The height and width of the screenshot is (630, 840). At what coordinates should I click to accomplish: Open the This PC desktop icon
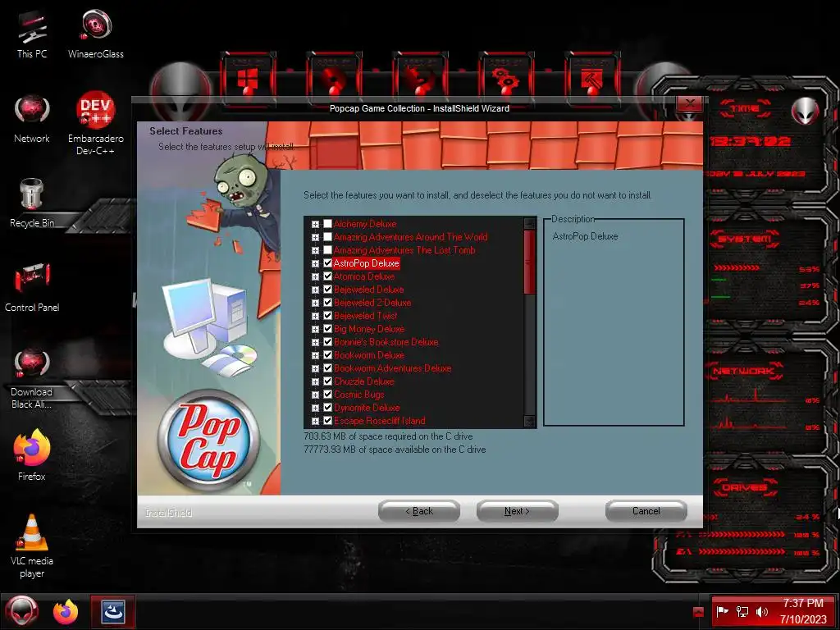pos(32,34)
